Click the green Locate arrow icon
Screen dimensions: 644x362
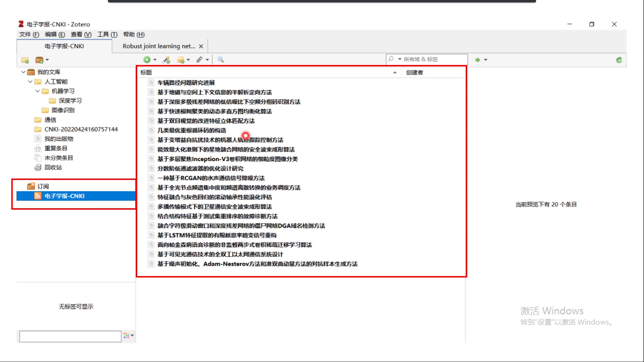(x=477, y=60)
